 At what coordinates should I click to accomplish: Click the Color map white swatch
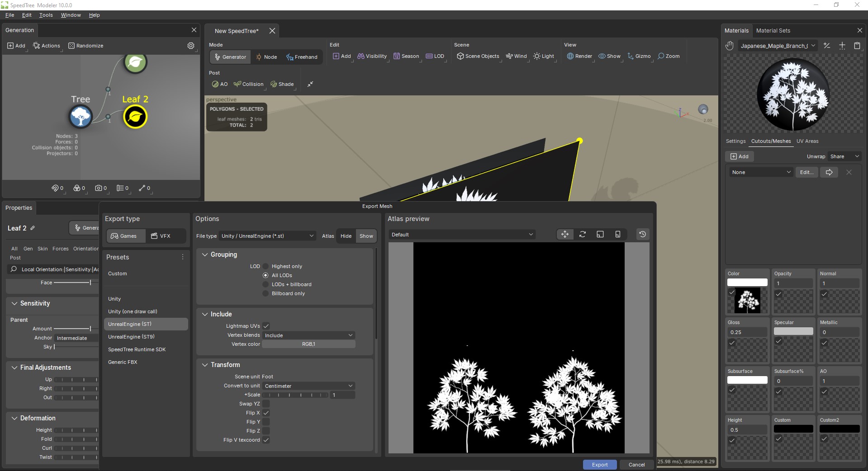click(747, 283)
